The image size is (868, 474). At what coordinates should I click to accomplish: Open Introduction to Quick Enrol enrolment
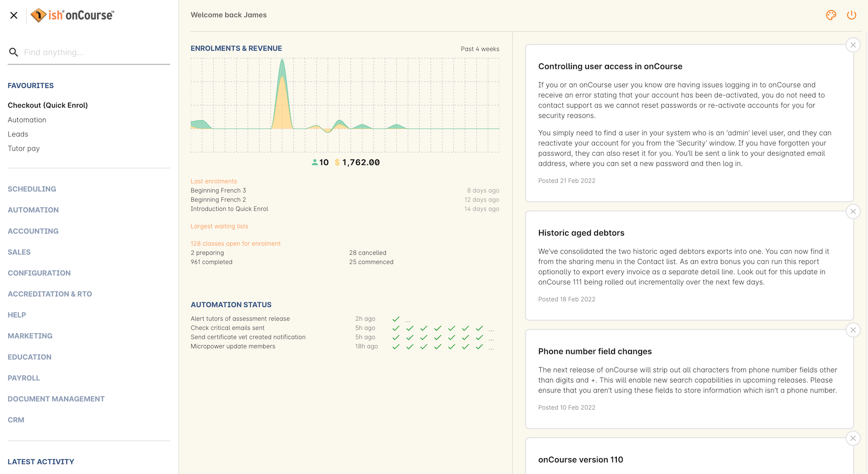230,209
